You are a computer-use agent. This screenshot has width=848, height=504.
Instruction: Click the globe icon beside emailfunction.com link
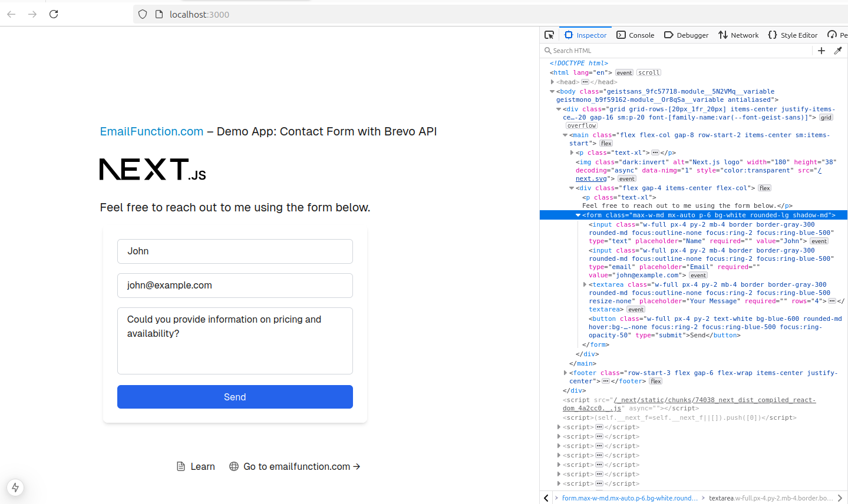click(234, 466)
